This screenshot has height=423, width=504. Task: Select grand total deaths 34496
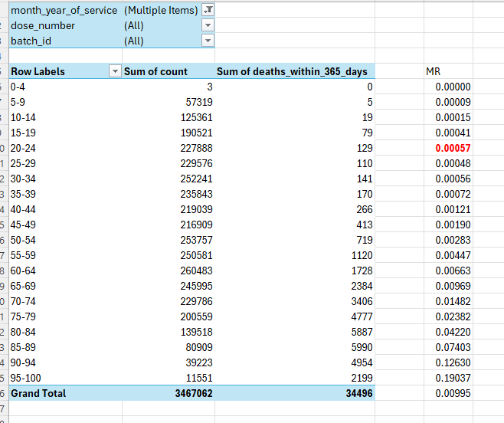coord(295,393)
